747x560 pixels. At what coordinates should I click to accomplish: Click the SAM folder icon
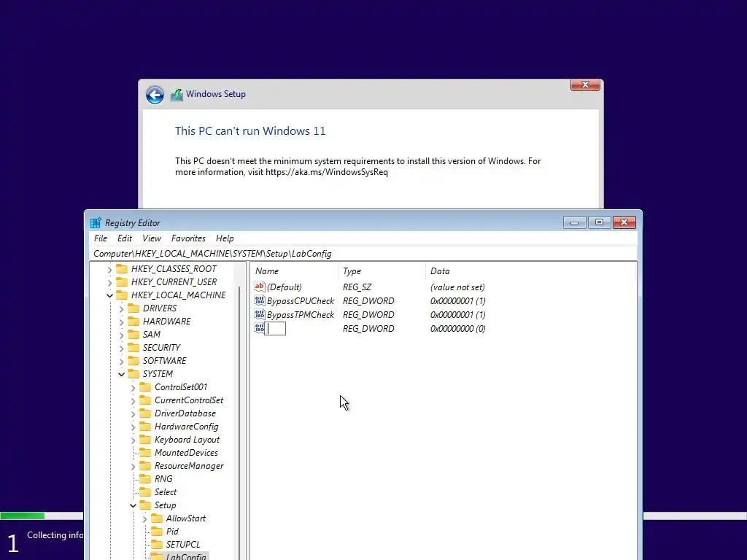pyautogui.click(x=133, y=334)
